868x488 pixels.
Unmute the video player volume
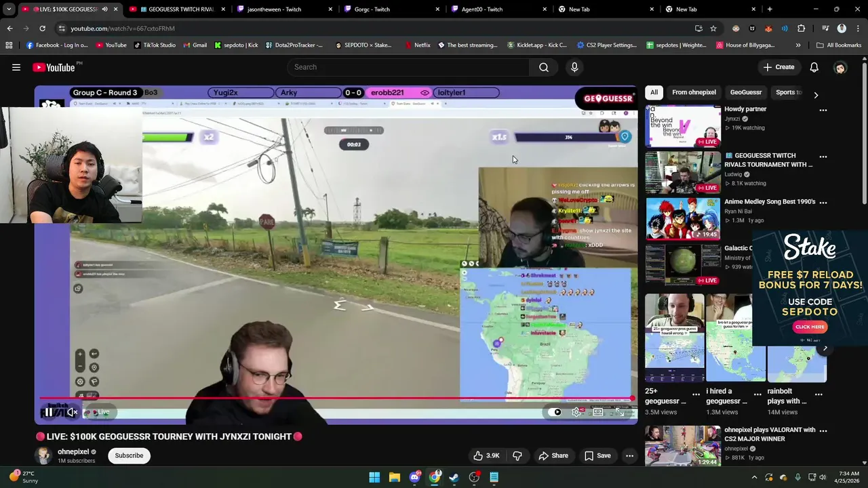click(x=72, y=412)
